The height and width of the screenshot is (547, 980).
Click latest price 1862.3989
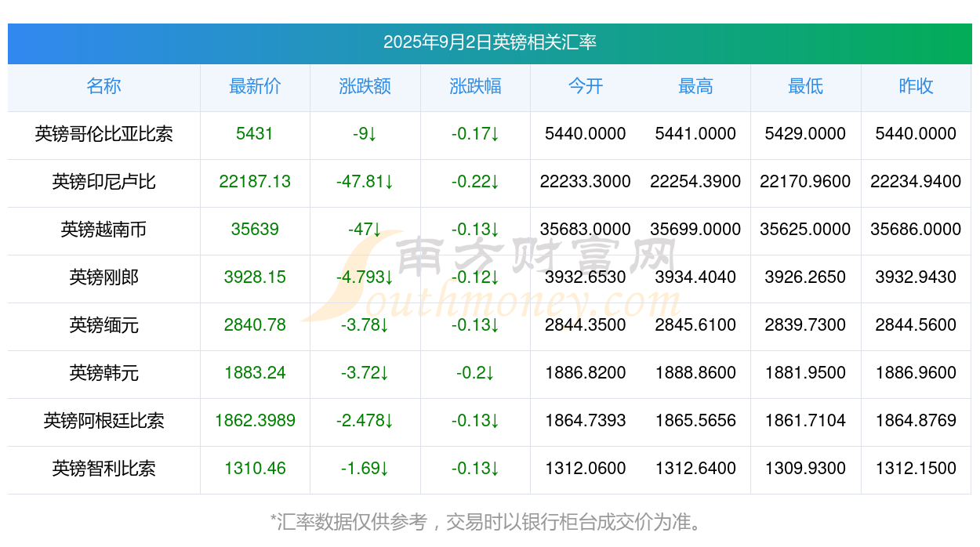[255, 421]
